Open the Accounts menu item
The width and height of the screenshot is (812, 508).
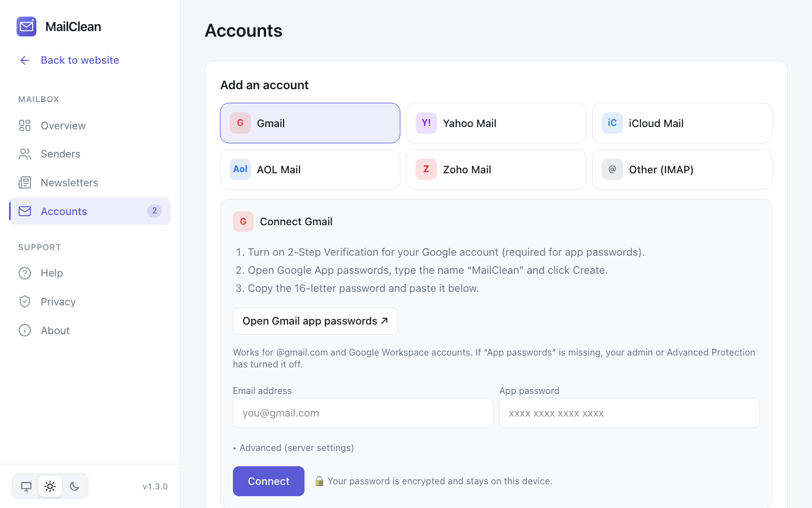click(90, 211)
